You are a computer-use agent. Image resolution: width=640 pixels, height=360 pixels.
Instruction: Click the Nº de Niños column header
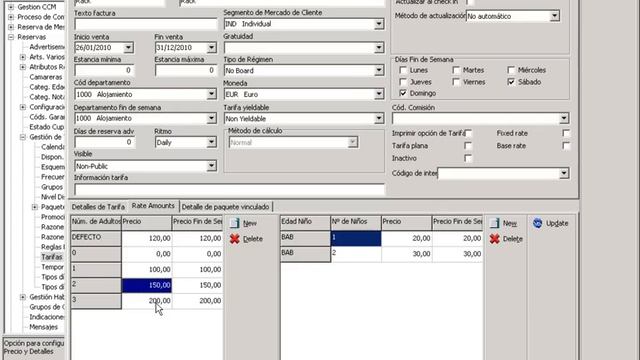tap(356, 223)
